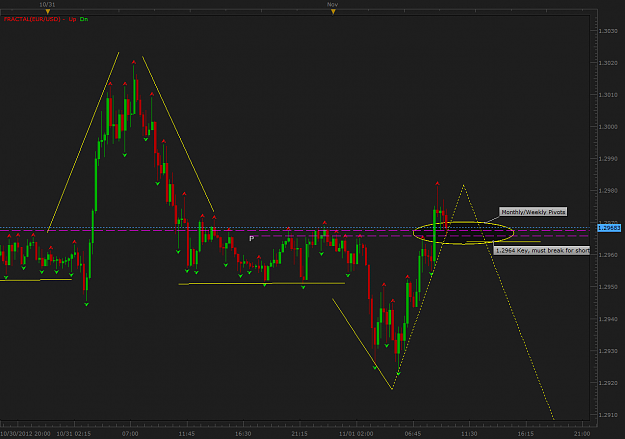625x439 pixels.
Task: Click the 07:00 time axis label
Action: tap(130, 433)
